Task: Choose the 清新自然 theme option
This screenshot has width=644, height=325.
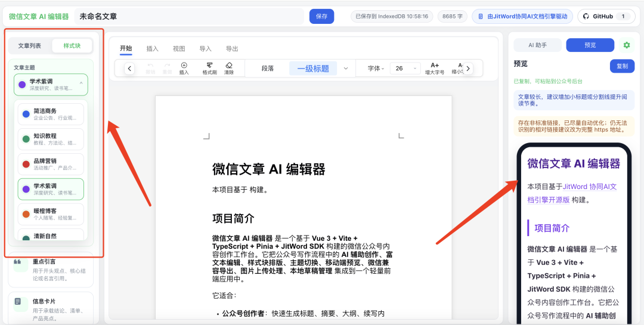Action: [x=51, y=235]
